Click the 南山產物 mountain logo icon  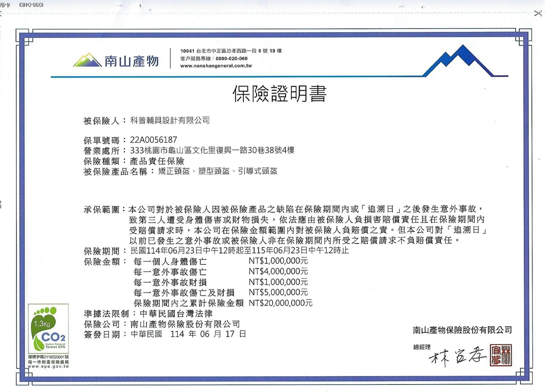point(88,60)
